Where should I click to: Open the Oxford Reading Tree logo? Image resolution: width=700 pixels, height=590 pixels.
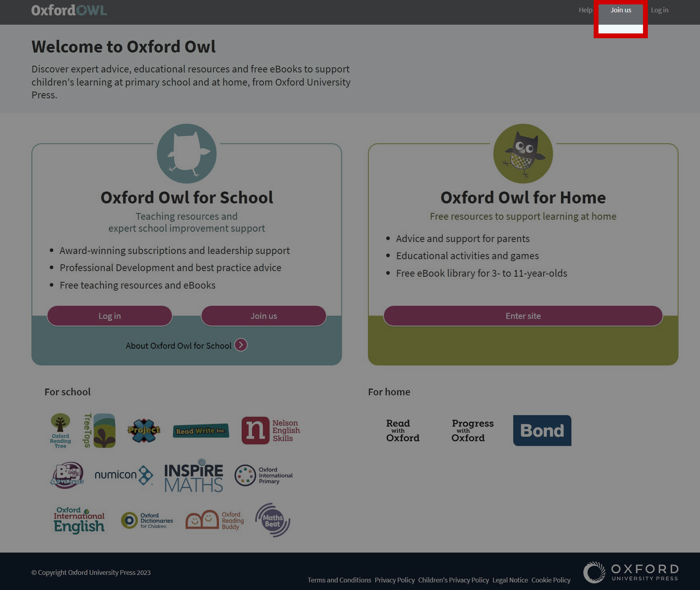pos(61,431)
